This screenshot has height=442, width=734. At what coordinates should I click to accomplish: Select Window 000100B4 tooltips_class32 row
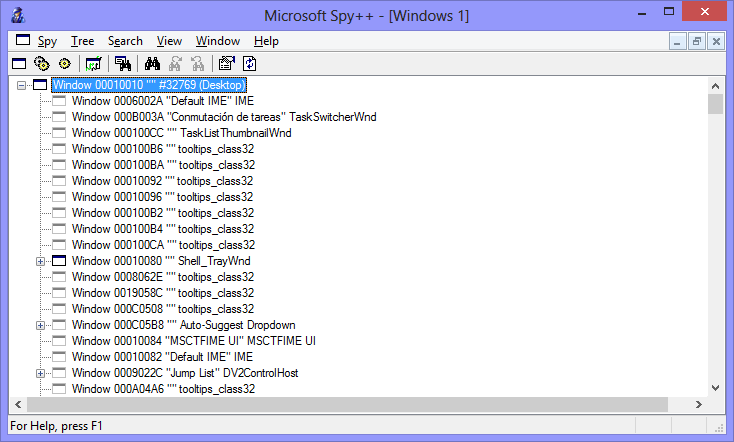pos(162,229)
